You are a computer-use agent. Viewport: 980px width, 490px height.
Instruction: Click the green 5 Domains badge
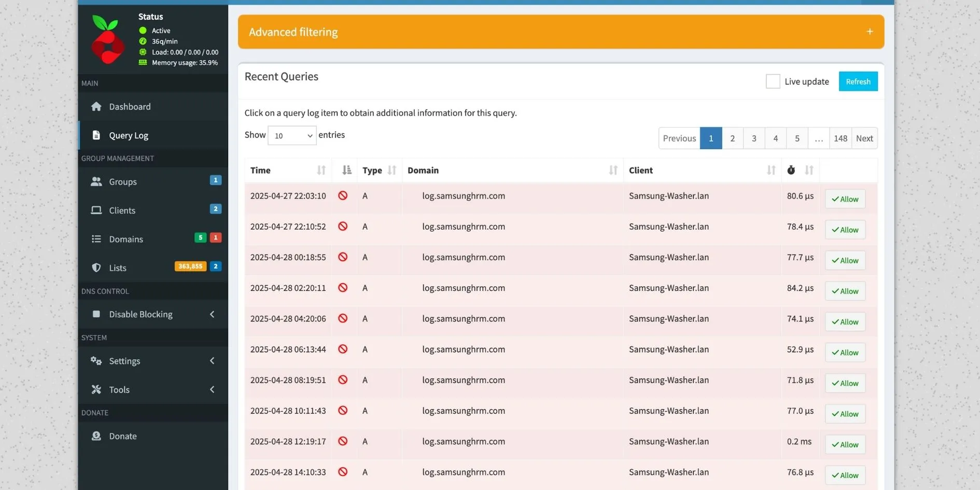pyautogui.click(x=200, y=237)
